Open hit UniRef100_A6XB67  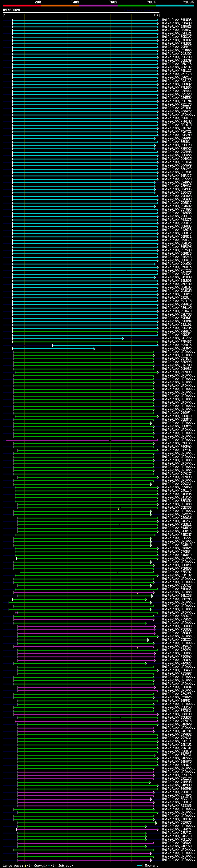click(177, 30)
